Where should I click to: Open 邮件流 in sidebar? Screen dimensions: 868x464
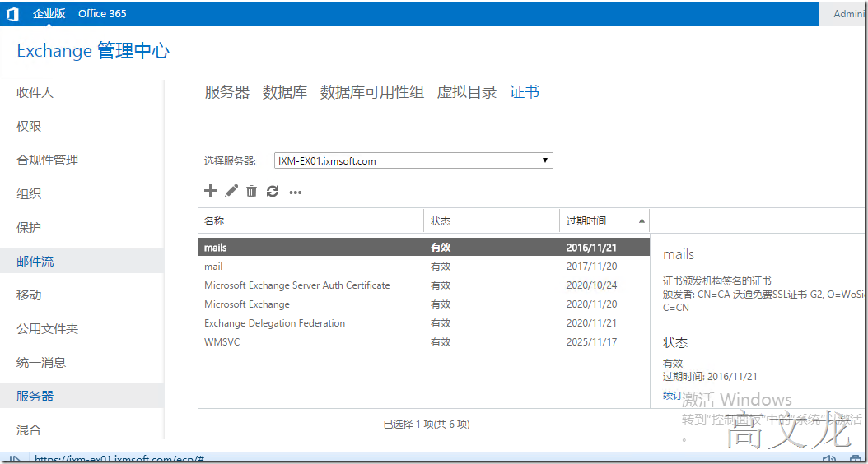coord(82,261)
